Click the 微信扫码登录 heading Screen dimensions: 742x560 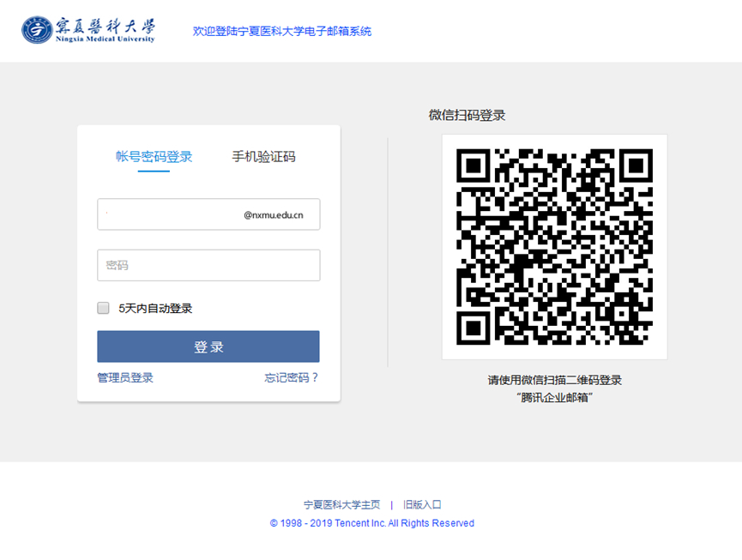(467, 115)
